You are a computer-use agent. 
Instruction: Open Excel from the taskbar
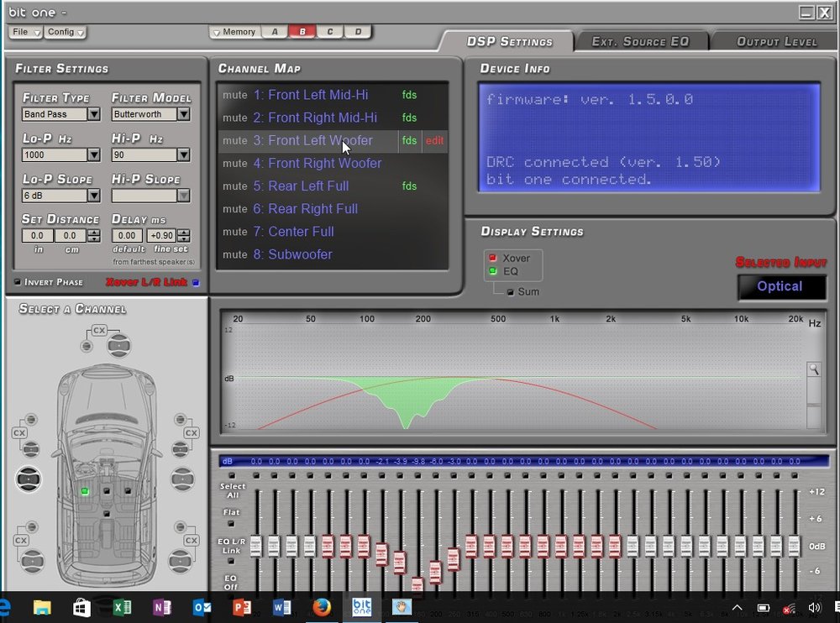click(x=122, y=607)
